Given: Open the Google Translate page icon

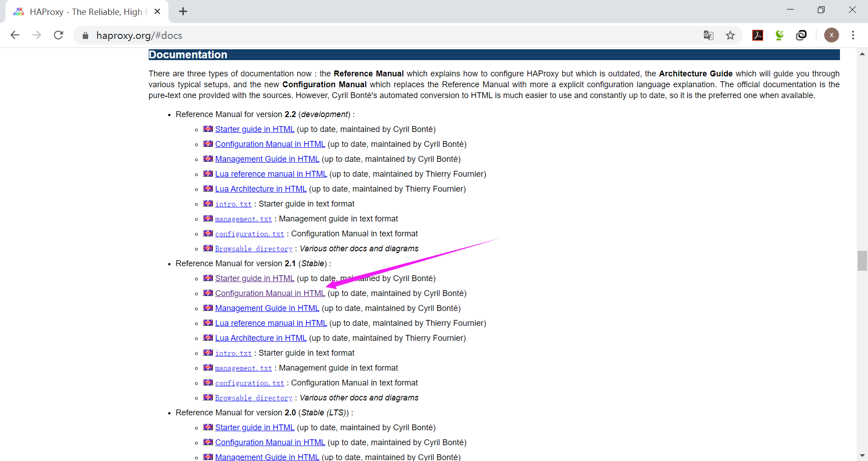Looking at the screenshot, I should click(x=708, y=35).
